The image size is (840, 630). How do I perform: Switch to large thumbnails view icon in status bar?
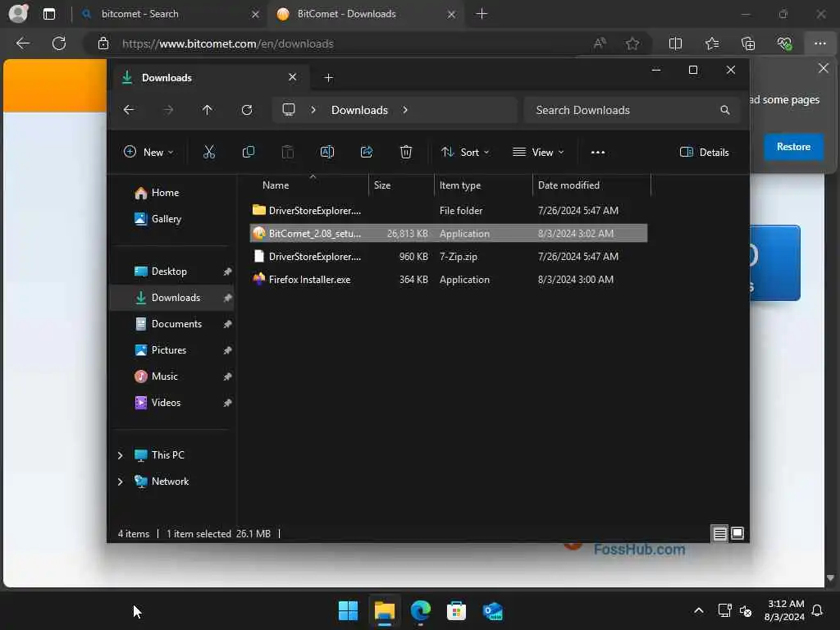click(x=737, y=533)
